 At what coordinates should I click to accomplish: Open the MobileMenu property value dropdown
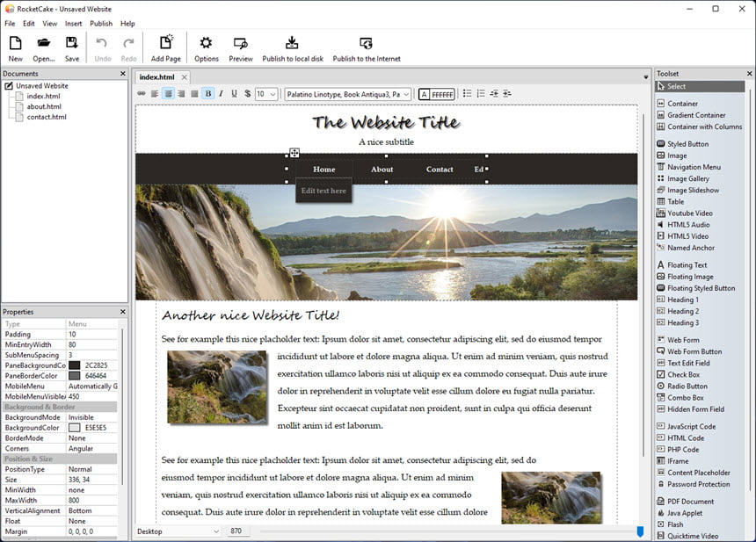pyautogui.click(x=91, y=387)
